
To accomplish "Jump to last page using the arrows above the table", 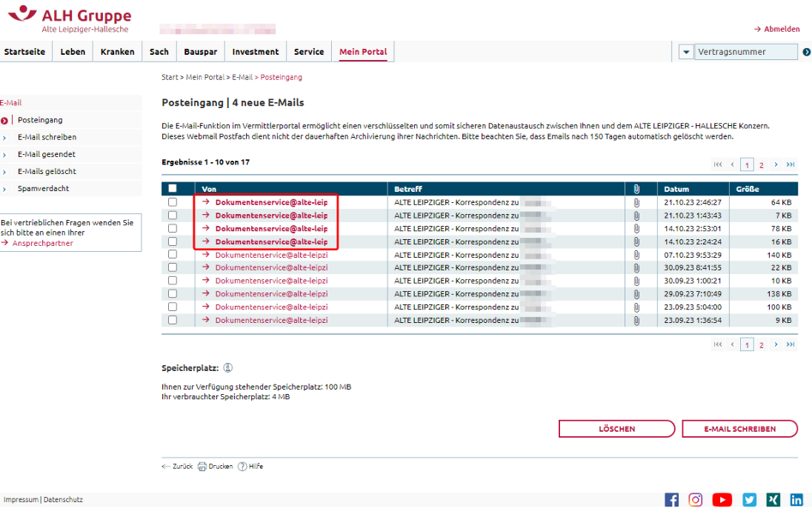I will coord(791,164).
